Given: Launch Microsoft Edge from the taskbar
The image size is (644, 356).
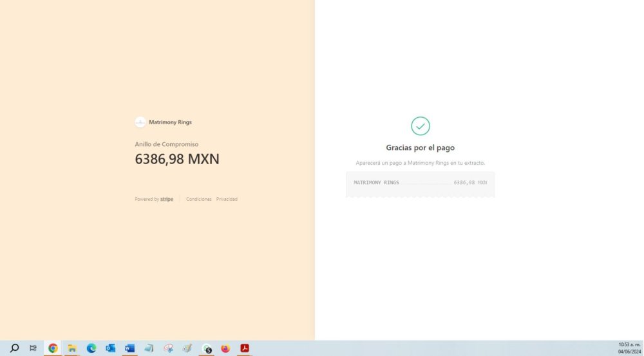Looking at the screenshot, I should pyautogui.click(x=91, y=348).
